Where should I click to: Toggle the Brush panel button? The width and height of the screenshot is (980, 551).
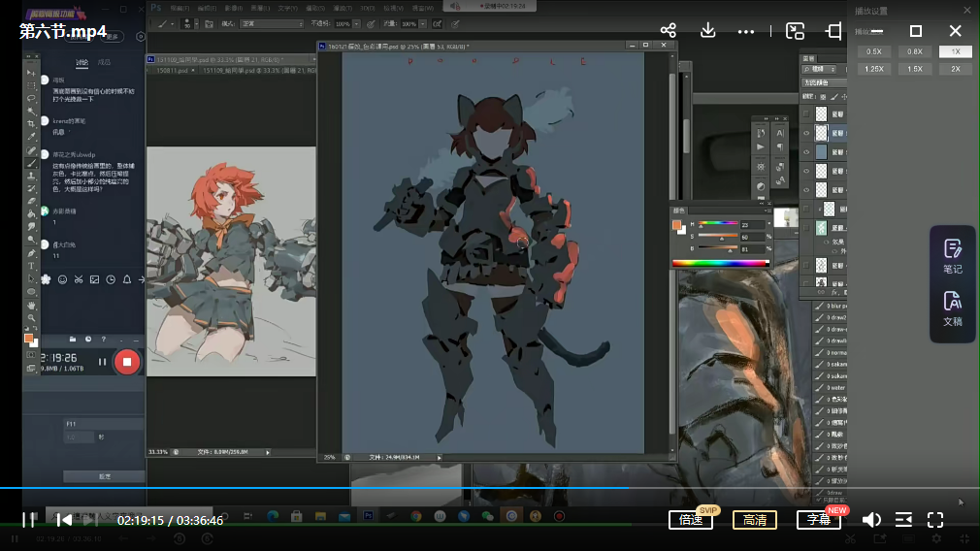(x=209, y=23)
